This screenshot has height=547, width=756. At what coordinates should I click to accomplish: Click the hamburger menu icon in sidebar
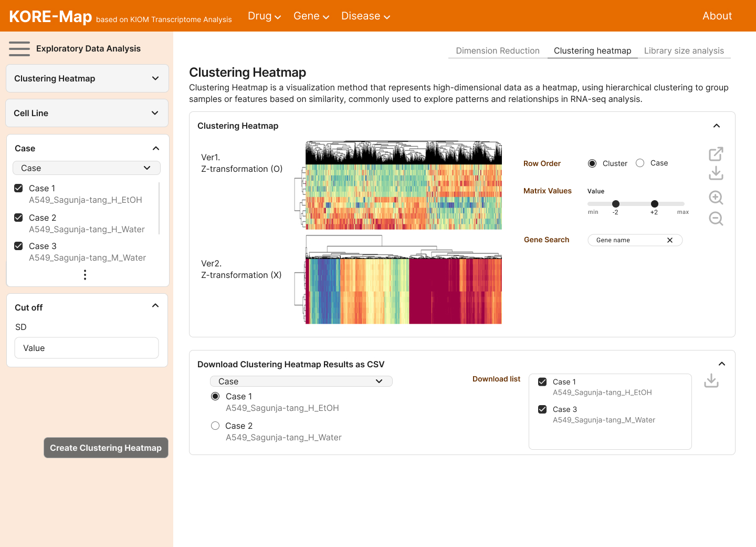(x=19, y=49)
